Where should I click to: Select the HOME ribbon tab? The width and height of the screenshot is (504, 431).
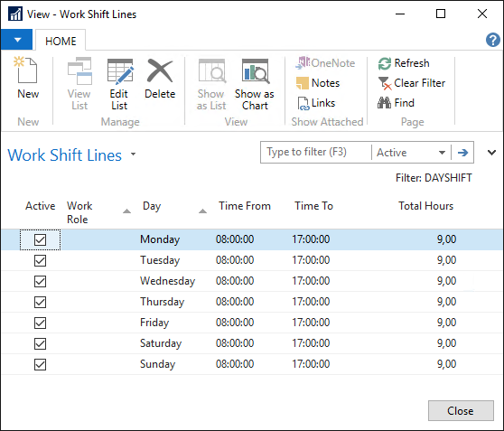coord(61,41)
